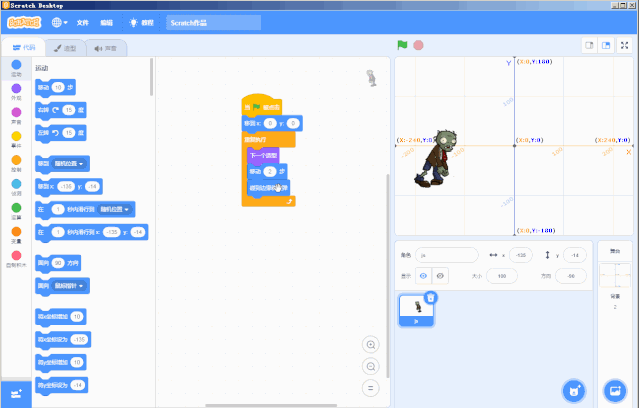The width and height of the screenshot is (639, 408).
Task: Show the sprite with the open eye
Action: (423, 276)
